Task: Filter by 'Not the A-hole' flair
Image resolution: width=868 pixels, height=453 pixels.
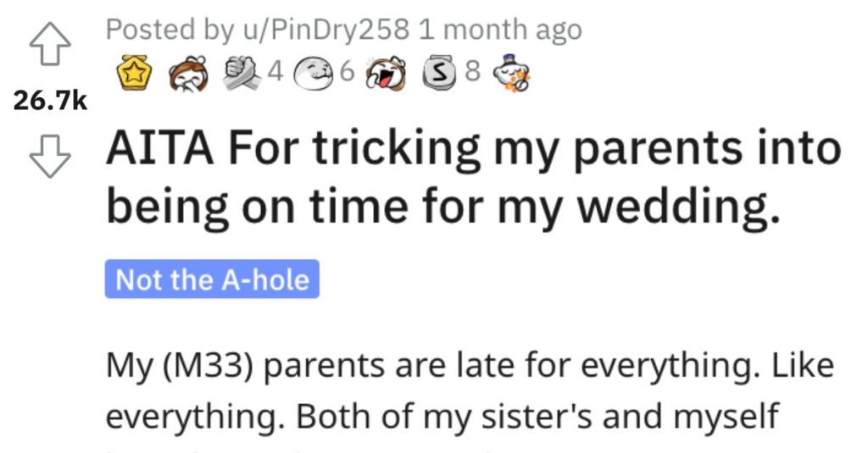Action: point(212,279)
